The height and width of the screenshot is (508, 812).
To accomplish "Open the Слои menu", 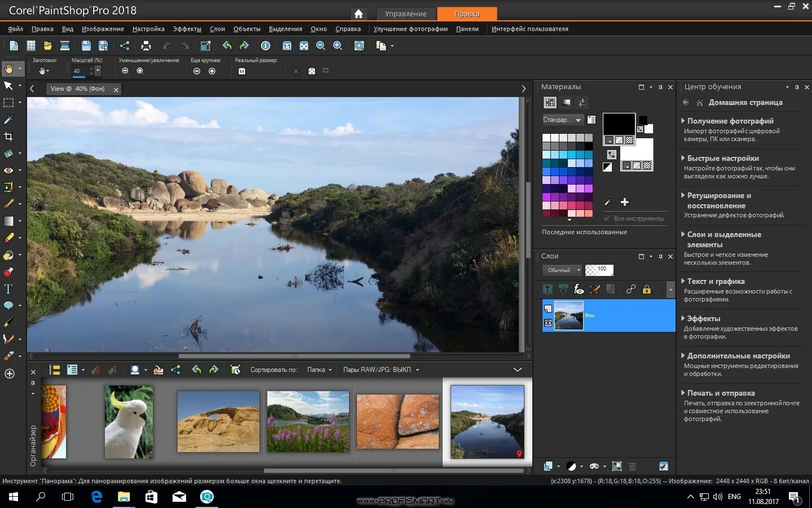I will tap(217, 29).
